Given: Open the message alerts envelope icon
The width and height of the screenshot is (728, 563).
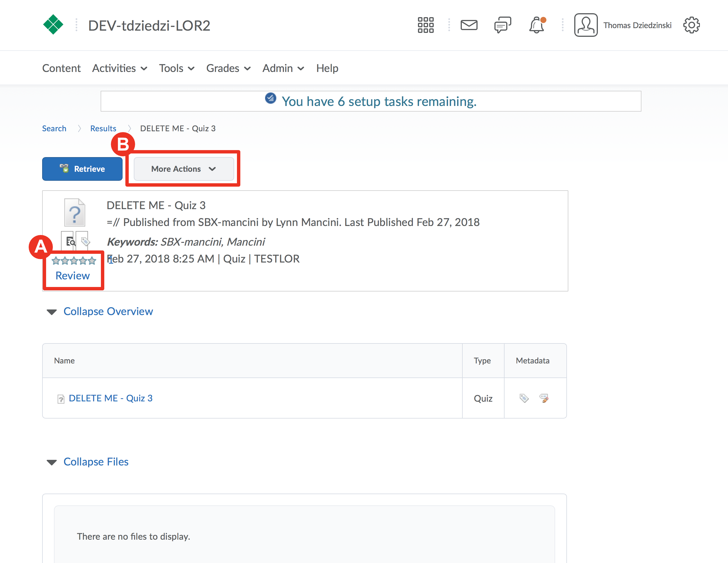Looking at the screenshot, I should click(x=469, y=25).
